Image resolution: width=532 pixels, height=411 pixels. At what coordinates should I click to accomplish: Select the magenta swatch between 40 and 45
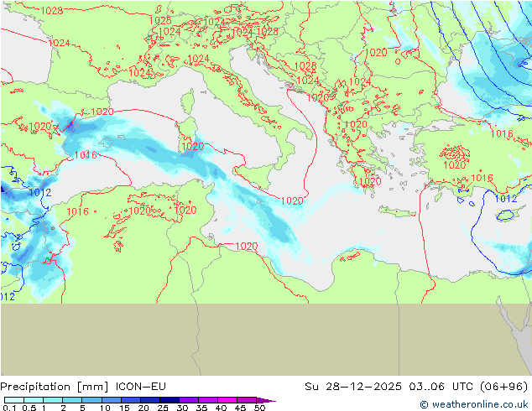227,400
